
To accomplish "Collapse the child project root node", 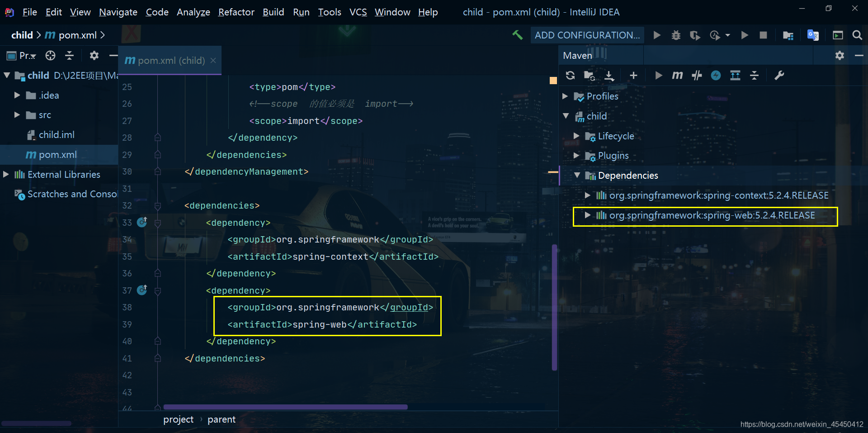I will pos(7,75).
